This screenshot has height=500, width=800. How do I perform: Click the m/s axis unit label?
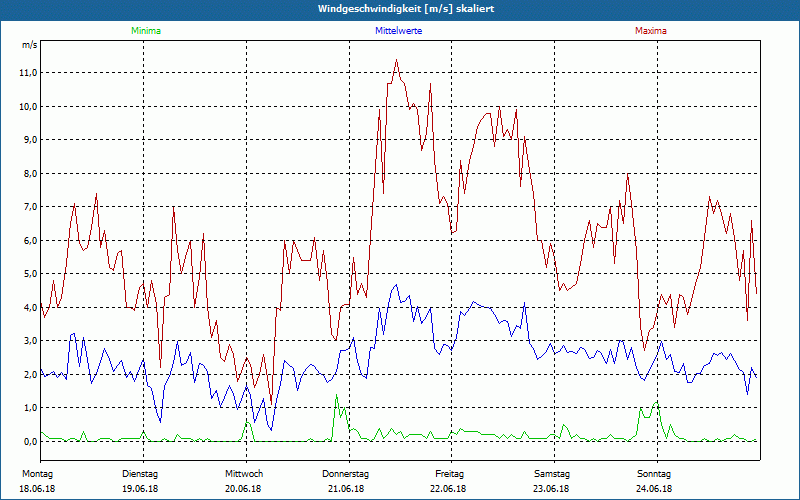[30, 45]
